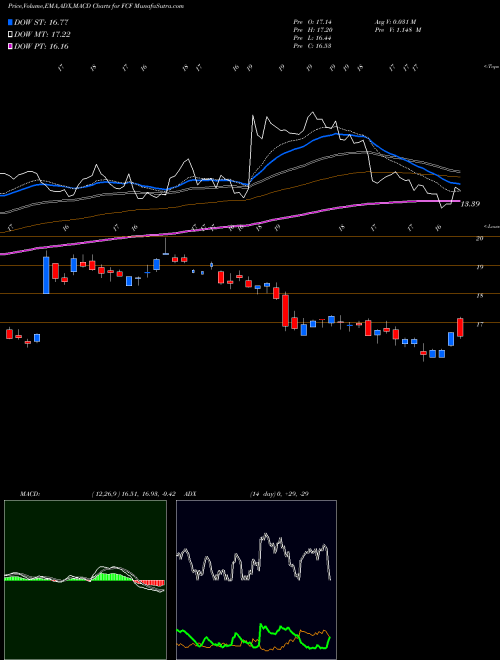Click the '<Lows' marker label
Viewport: 500px width, 660px height.
(492, 226)
